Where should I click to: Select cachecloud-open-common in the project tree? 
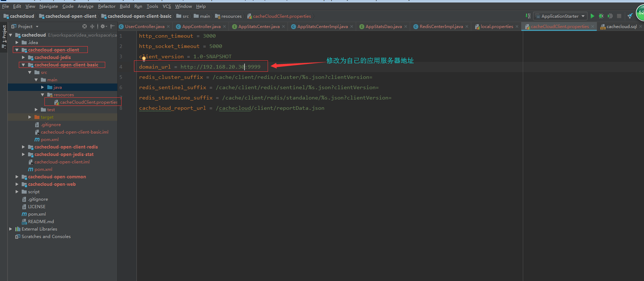click(x=57, y=177)
